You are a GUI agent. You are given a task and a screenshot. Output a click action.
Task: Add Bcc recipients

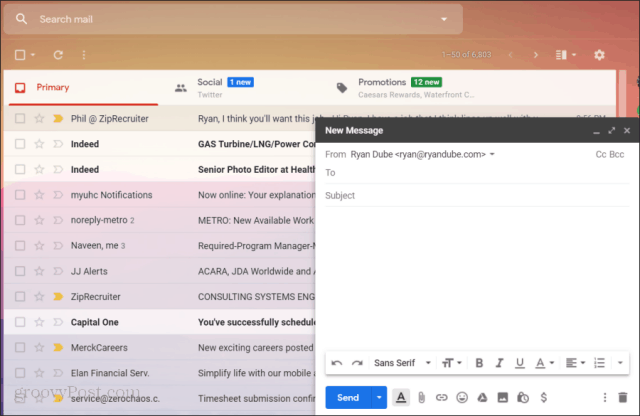pos(616,154)
